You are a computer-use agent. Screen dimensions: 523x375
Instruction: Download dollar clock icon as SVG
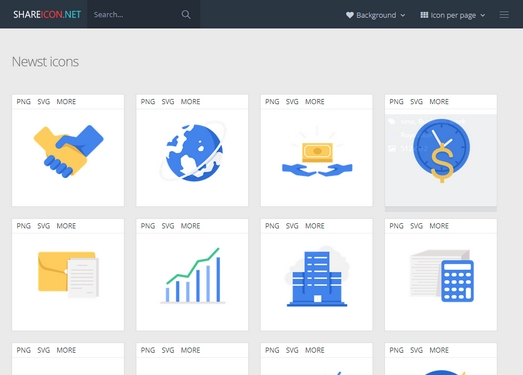coord(416,101)
